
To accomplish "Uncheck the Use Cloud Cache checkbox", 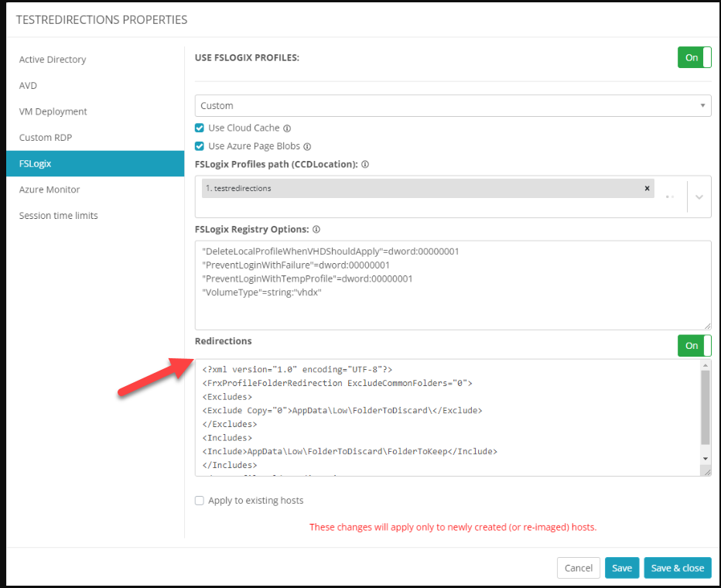I will pyautogui.click(x=200, y=128).
